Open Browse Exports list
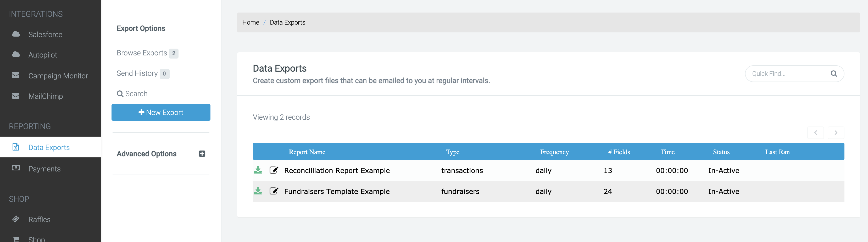Viewport: 868px width, 242px height. [x=142, y=53]
